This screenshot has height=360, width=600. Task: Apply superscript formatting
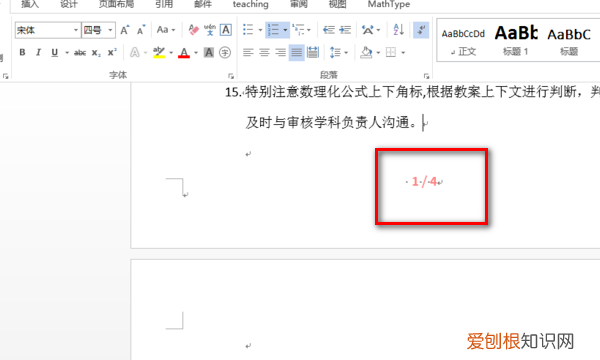112,52
